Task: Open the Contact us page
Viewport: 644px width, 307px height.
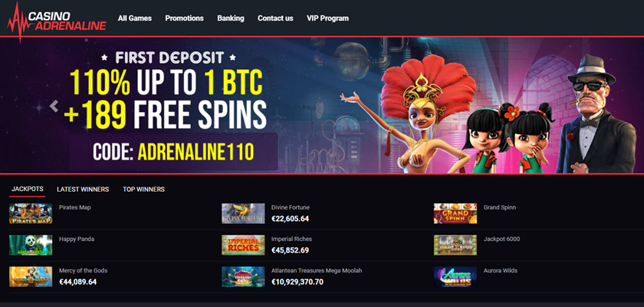Action: click(275, 18)
